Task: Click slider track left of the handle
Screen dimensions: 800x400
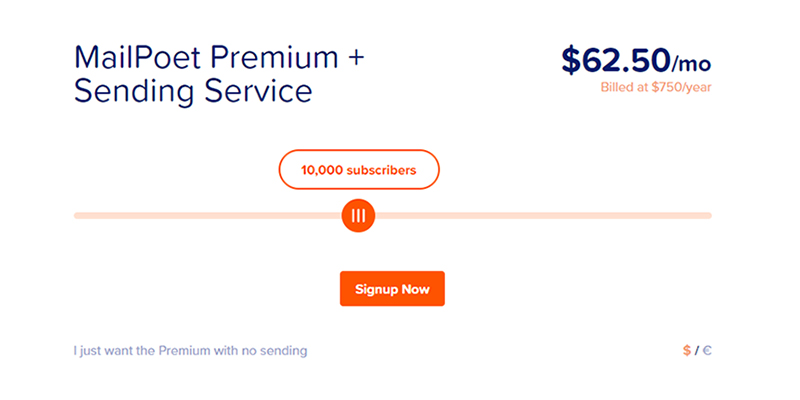Action: pos(200,215)
